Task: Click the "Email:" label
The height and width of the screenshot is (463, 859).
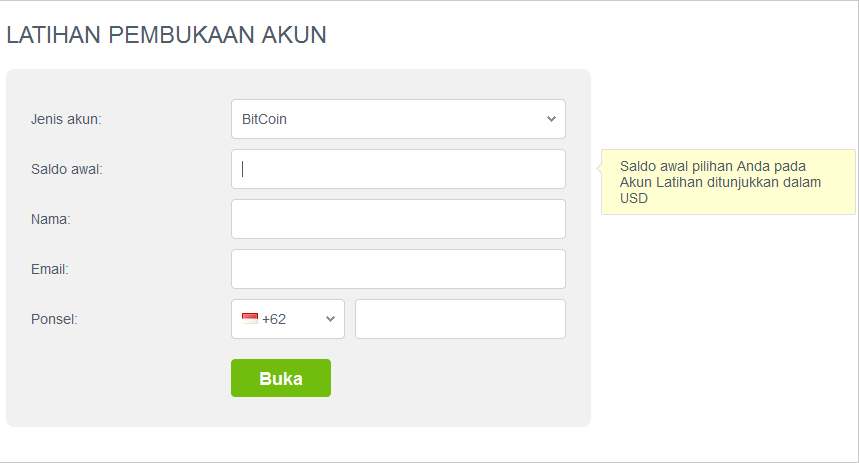Action: point(50,269)
